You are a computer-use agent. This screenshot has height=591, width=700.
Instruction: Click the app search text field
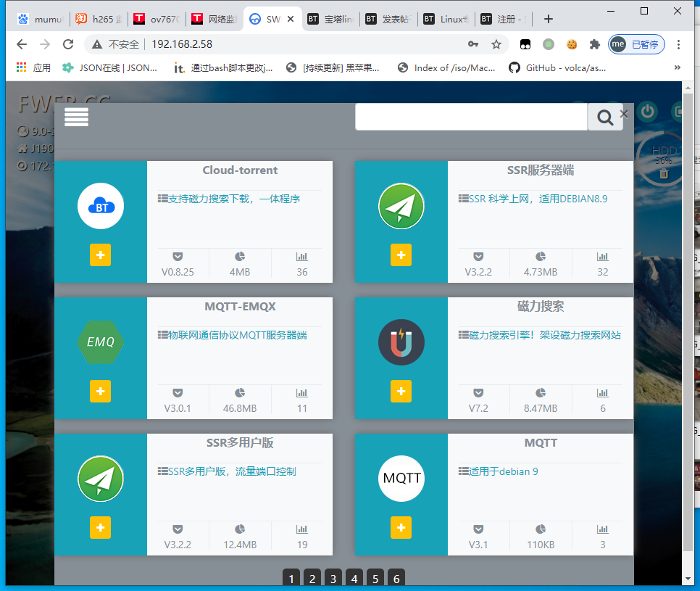(x=470, y=117)
